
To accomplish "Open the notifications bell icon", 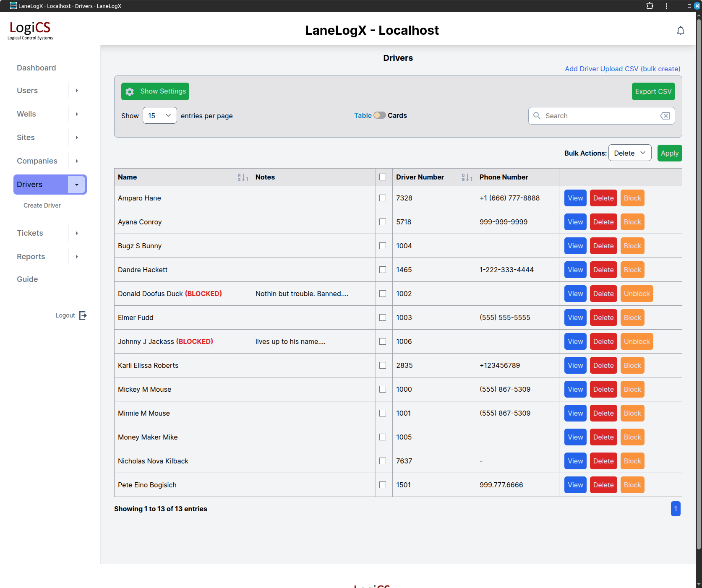I will pos(680,31).
